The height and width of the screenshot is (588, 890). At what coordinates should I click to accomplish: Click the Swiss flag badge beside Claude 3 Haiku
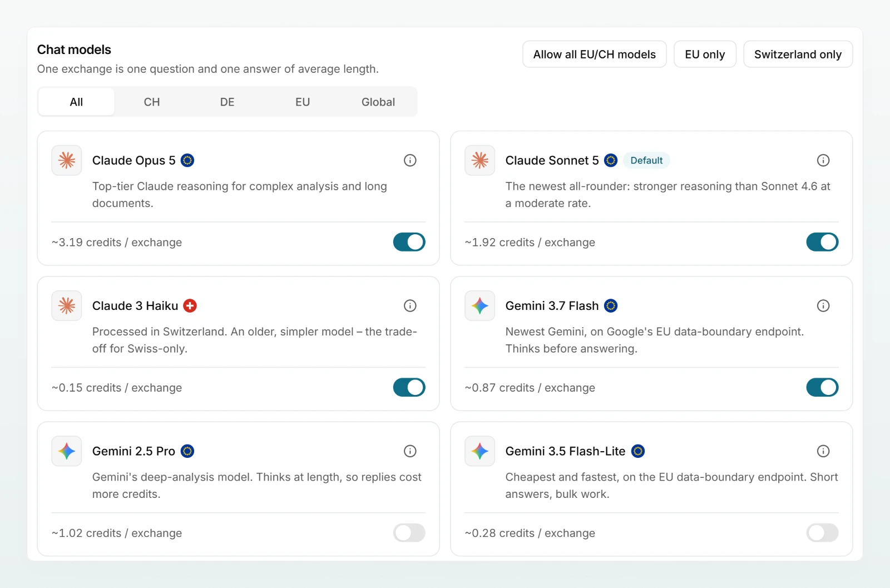[190, 305]
